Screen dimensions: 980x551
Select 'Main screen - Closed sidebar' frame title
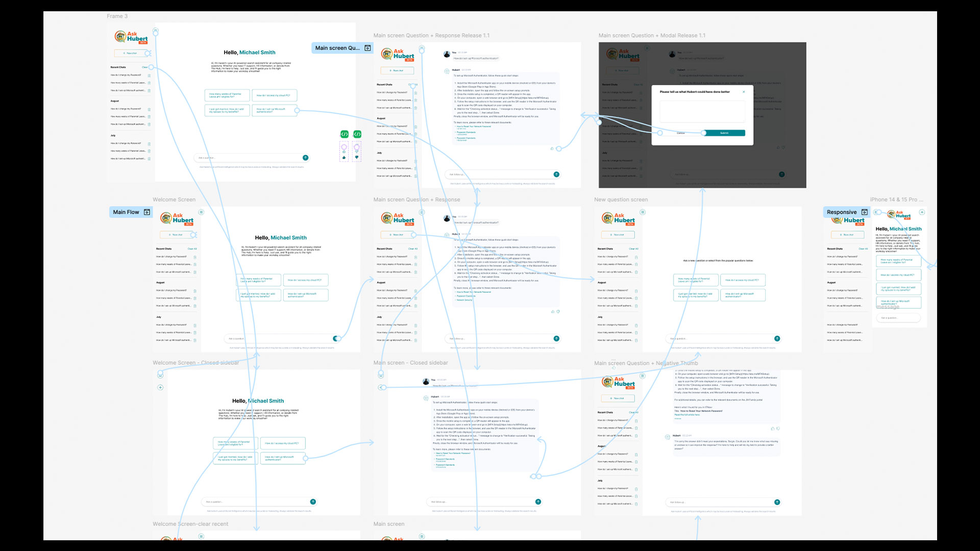click(410, 363)
